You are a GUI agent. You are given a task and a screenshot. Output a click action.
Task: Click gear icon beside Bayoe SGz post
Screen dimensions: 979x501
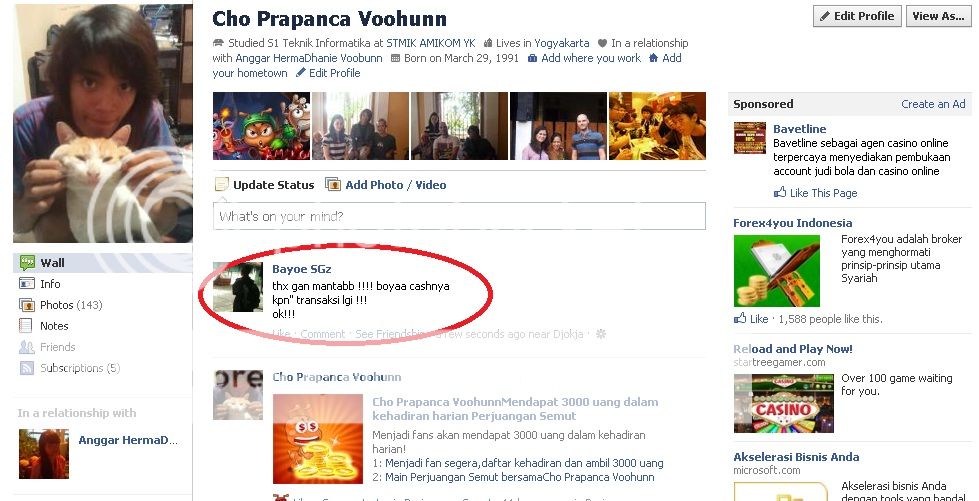click(x=601, y=334)
